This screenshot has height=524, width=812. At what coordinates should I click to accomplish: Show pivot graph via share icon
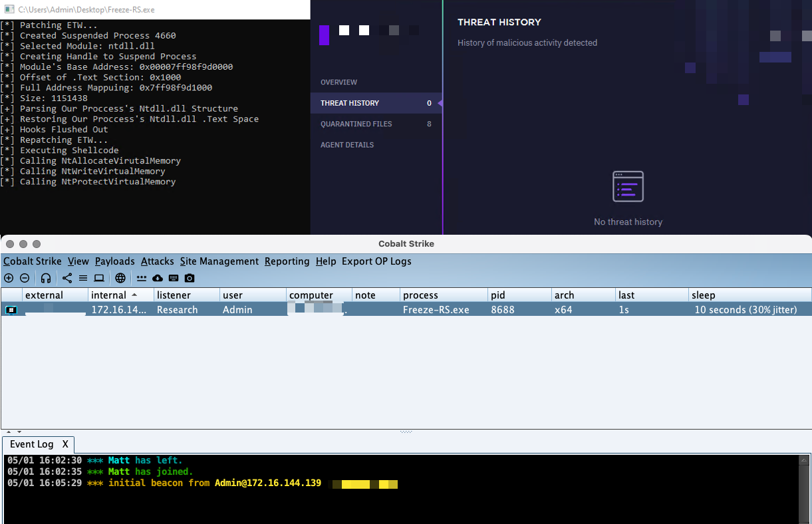(67, 278)
